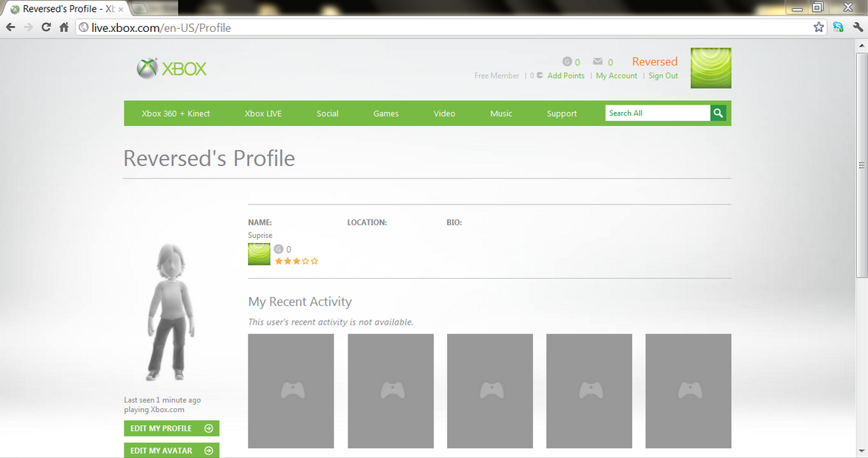This screenshot has height=458, width=868.
Task: Click the 'Free Member' text
Action: pyautogui.click(x=497, y=76)
